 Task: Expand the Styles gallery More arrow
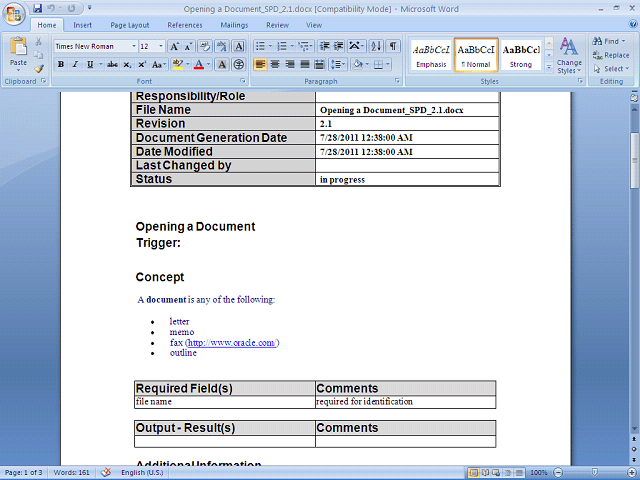click(x=549, y=67)
